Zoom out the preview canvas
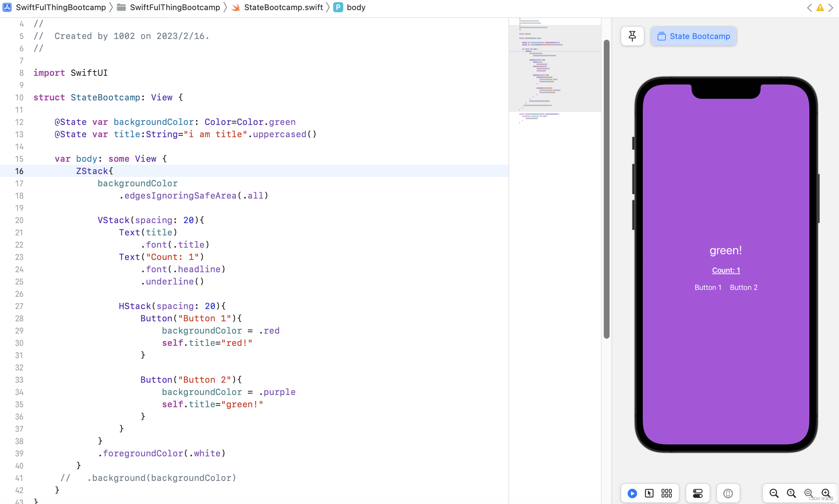The width and height of the screenshot is (839, 504). tap(774, 493)
